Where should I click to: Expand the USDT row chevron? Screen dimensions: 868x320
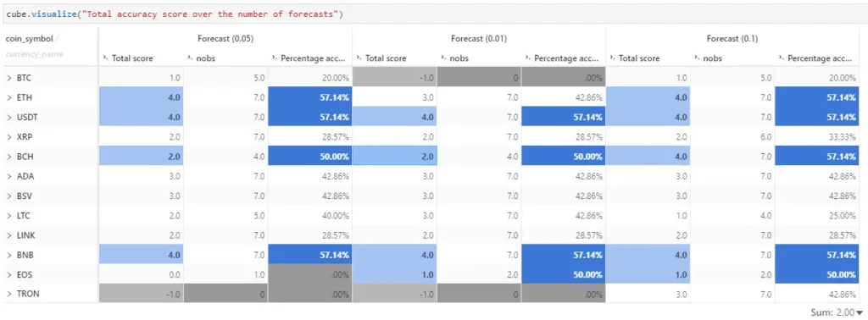click(x=9, y=117)
